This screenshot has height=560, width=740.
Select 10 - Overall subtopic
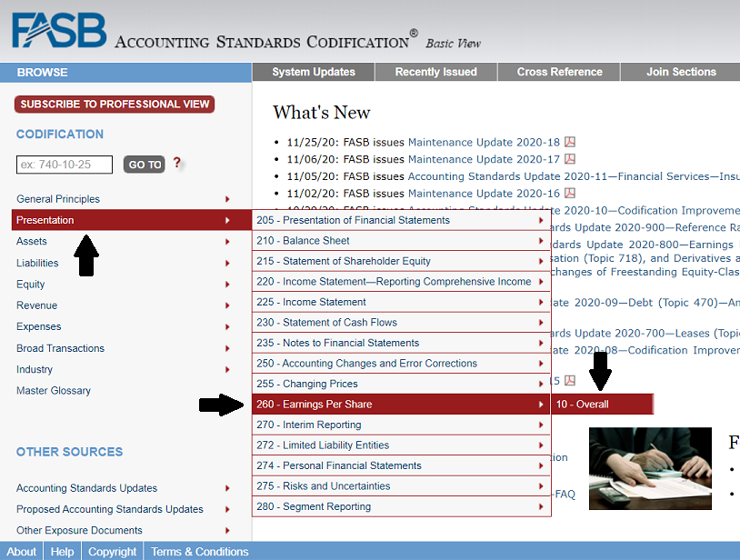pos(602,405)
